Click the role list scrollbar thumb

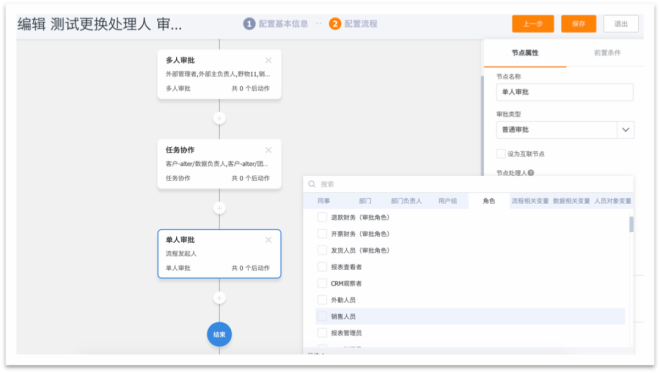[631, 224]
